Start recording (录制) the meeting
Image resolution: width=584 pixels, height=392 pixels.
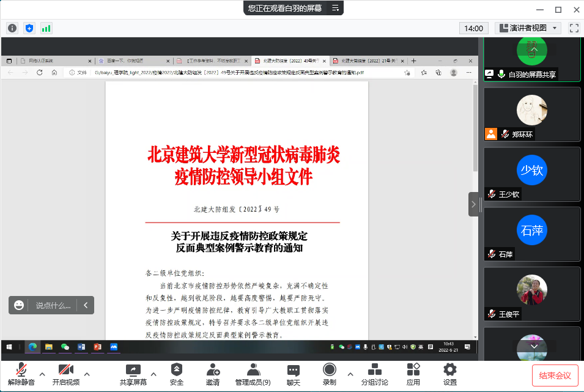(329, 374)
